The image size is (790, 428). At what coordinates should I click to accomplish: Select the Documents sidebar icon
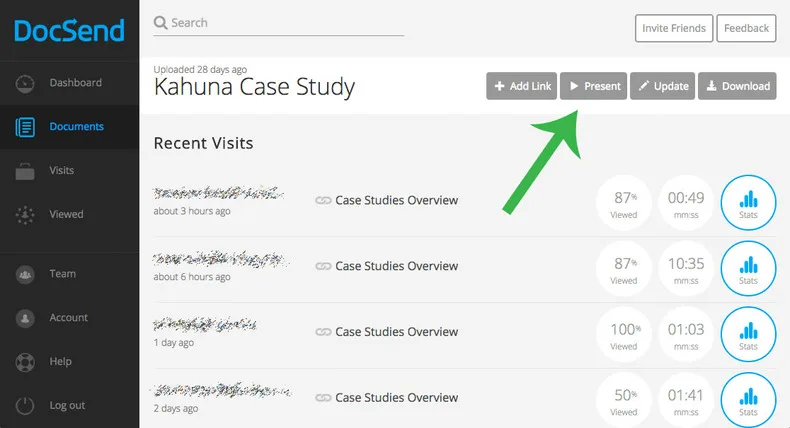pos(25,127)
